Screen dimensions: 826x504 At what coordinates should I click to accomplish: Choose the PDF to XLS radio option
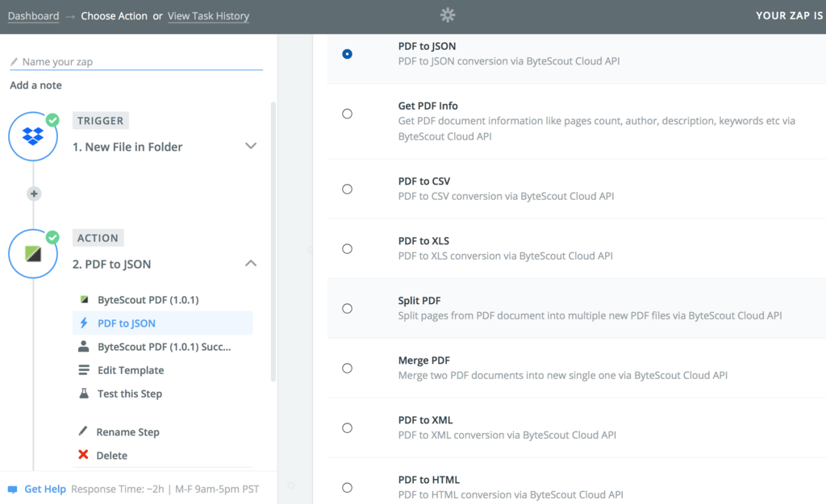pos(347,248)
